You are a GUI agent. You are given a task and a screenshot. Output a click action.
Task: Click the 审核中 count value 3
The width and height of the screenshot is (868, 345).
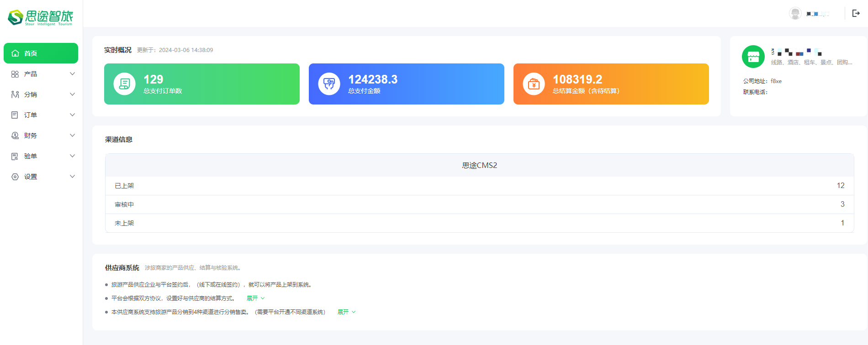842,204
